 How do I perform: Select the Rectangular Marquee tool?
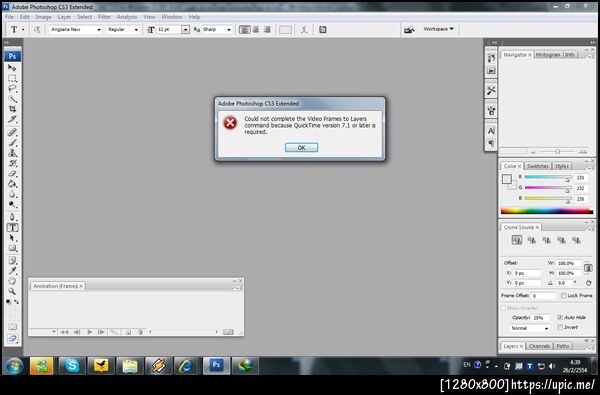pos(12,78)
